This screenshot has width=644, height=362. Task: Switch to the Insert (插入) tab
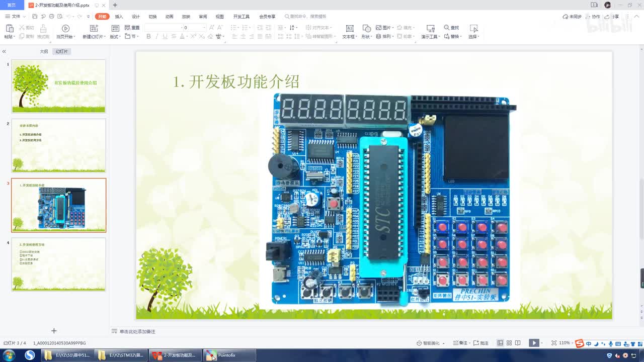tap(119, 17)
